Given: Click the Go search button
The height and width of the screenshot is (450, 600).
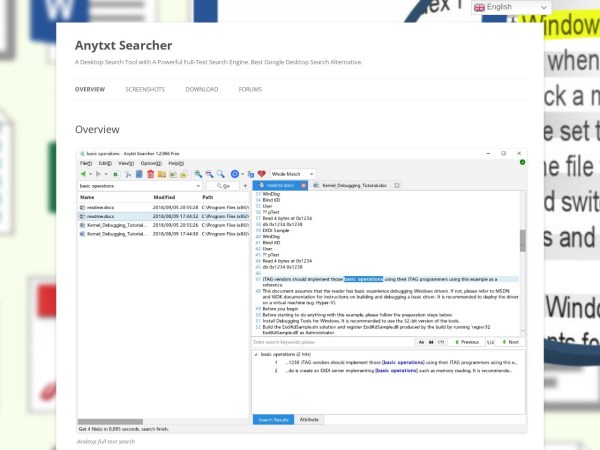Looking at the screenshot, I should [223, 186].
